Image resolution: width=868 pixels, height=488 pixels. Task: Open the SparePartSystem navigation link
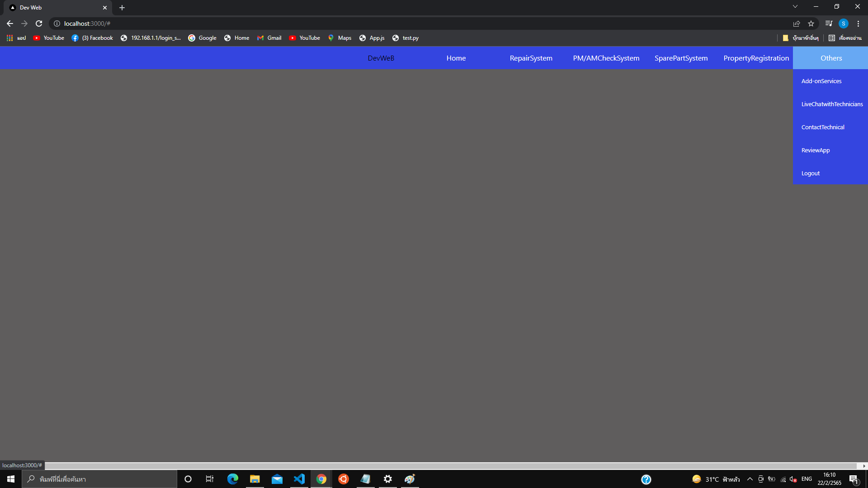point(681,58)
